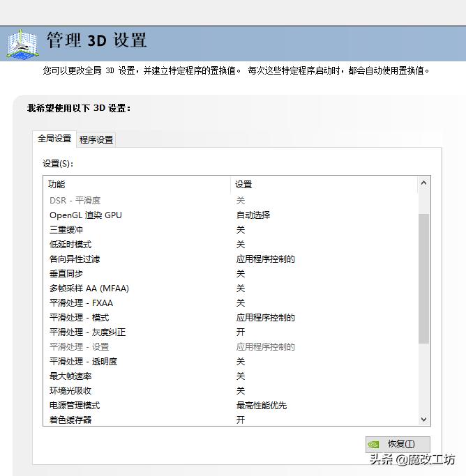Select the 平滑处理 - 透明度 row
Viewport: 466px width, 476px height.
231,361
